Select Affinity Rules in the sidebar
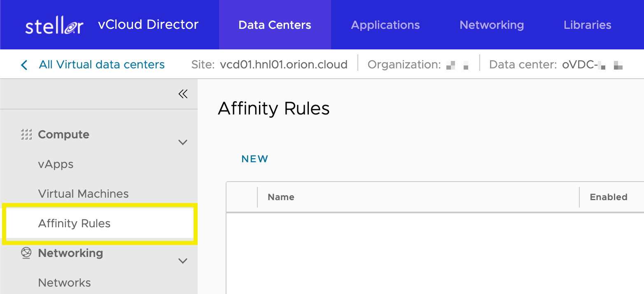The height and width of the screenshot is (294, 644). coord(75,224)
